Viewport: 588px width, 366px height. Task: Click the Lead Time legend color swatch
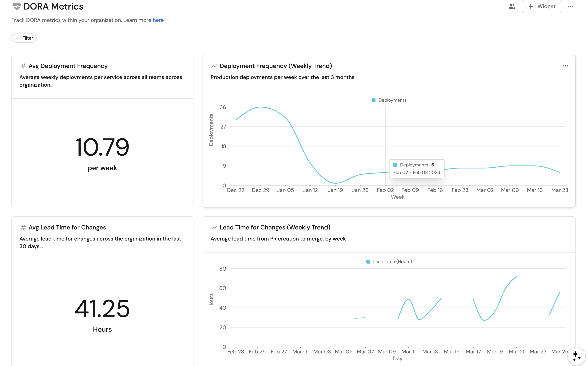tap(368, 262)
